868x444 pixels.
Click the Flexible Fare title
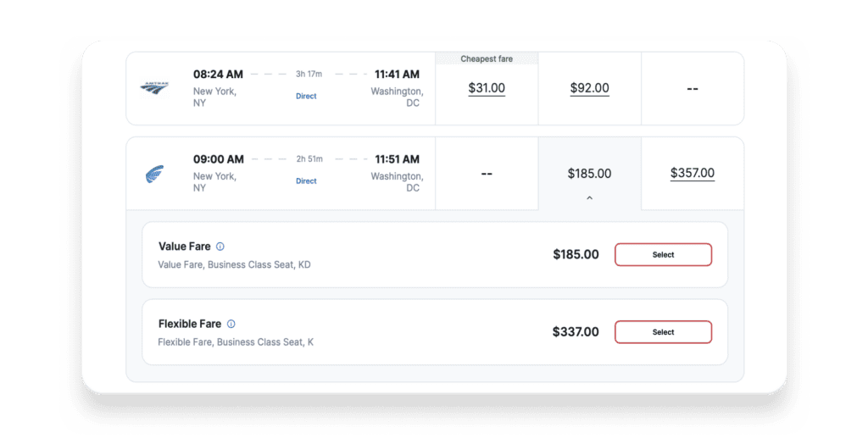coord(190,324)
